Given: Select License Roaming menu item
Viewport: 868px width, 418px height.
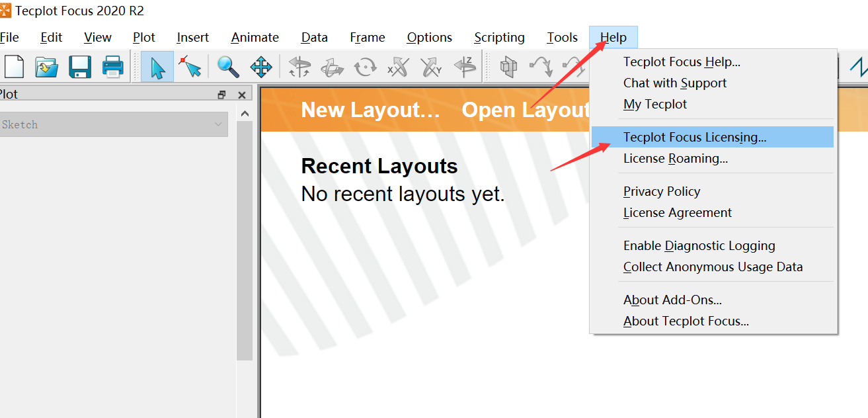Looking at the screenshot, I should tap(713, 159).
